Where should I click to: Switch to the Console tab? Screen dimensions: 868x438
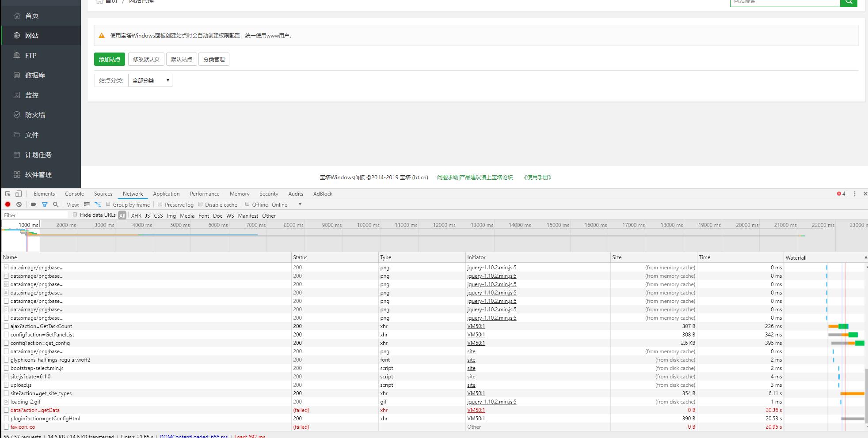[74, 194]
